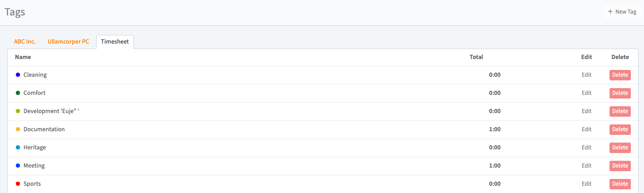Click the blue color dot beside Cleaning
This screenshot has width=644, height=193.
tap(18, 75)
